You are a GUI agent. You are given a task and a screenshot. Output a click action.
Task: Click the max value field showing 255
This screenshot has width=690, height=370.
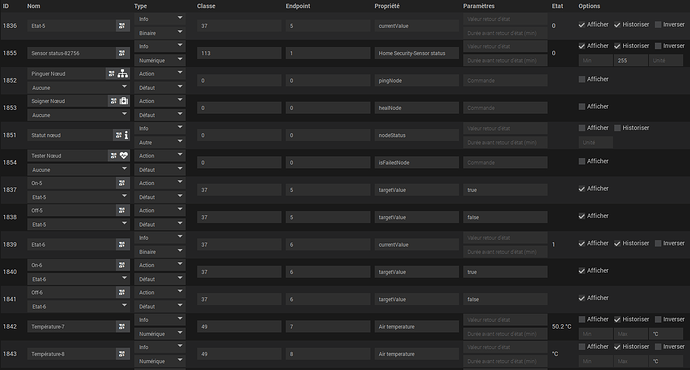click(631, 60)
